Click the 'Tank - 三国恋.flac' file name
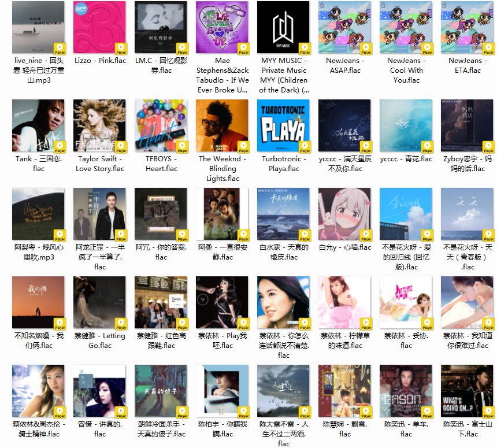The image size is (497, 448). (x=39, y=164)
